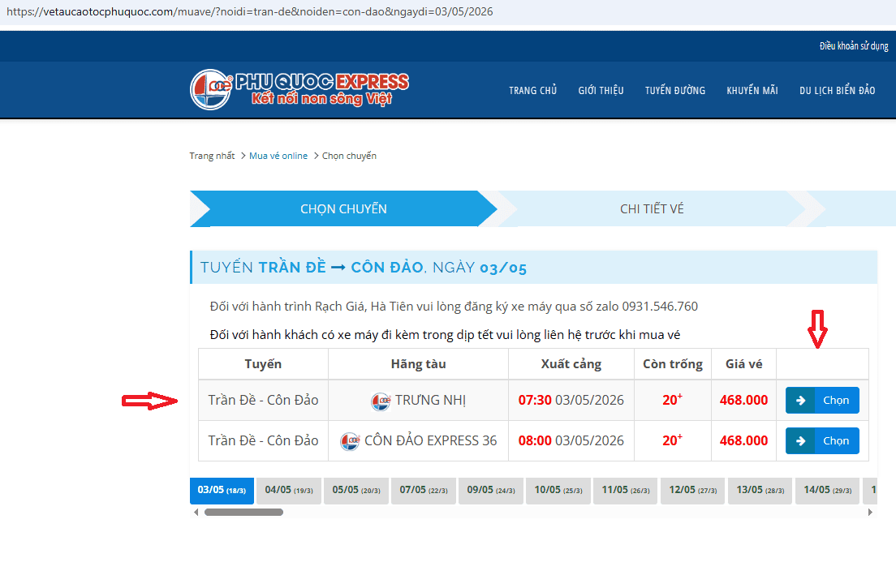This screenshot has height=588, width=896.
Task: Click the Chọn chuyến breadcrumb text
Action: (x=349, y=156)
